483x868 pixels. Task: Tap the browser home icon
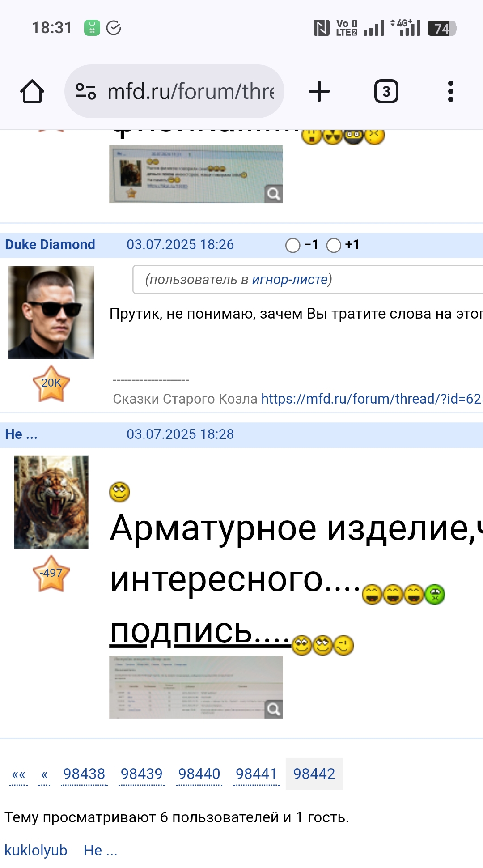[x=32, y=92]
